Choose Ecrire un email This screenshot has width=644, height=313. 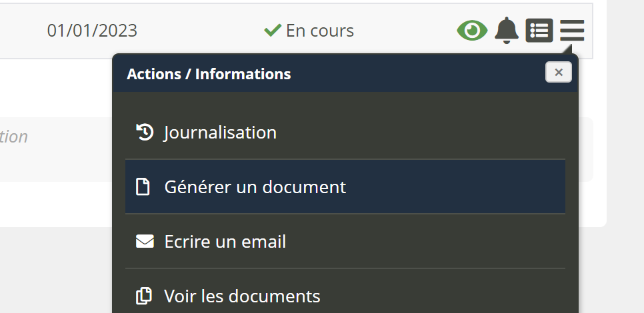(x=225, y=242)
